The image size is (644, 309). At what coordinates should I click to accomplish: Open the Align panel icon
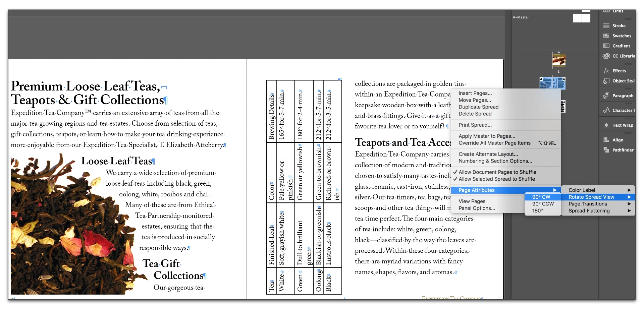(x=606, y=140)
